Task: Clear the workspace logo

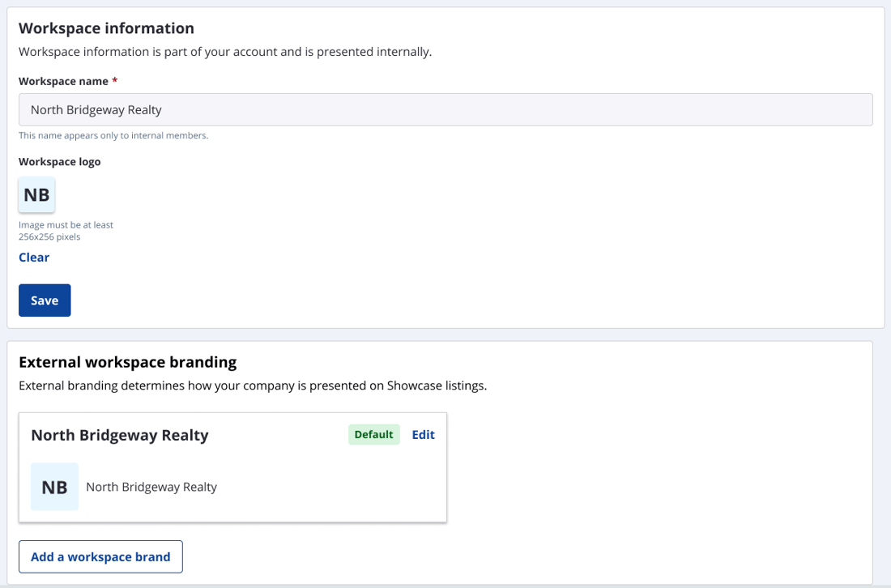Action: (34, 258)
